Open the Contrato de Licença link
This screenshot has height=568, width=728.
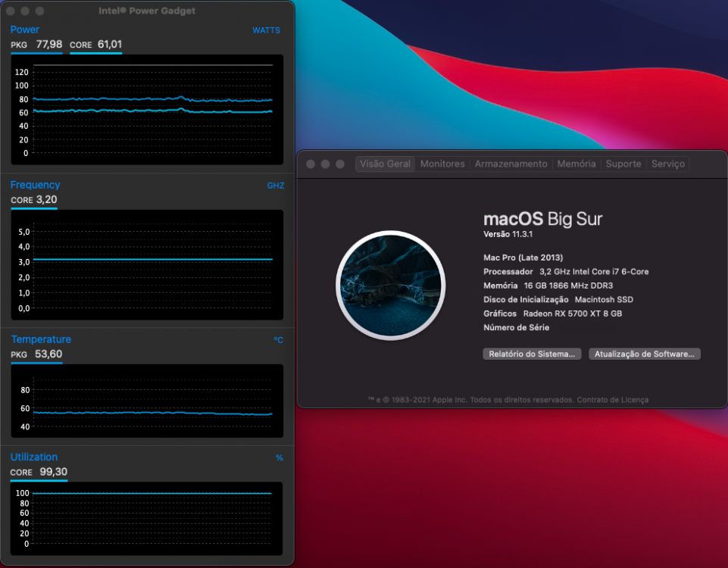pyautogui.click(x=612, y=400)
